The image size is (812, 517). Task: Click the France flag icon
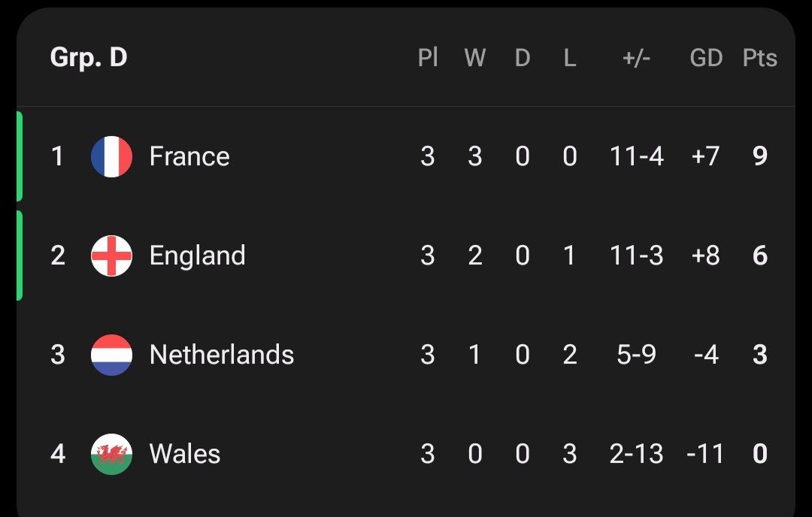point(111,156)
